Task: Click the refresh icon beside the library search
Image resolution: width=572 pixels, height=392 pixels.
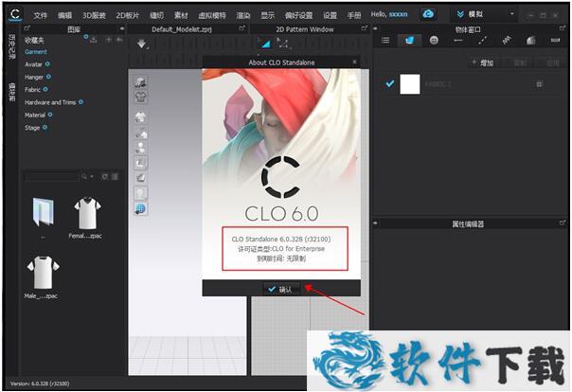Action: (104, 176)
